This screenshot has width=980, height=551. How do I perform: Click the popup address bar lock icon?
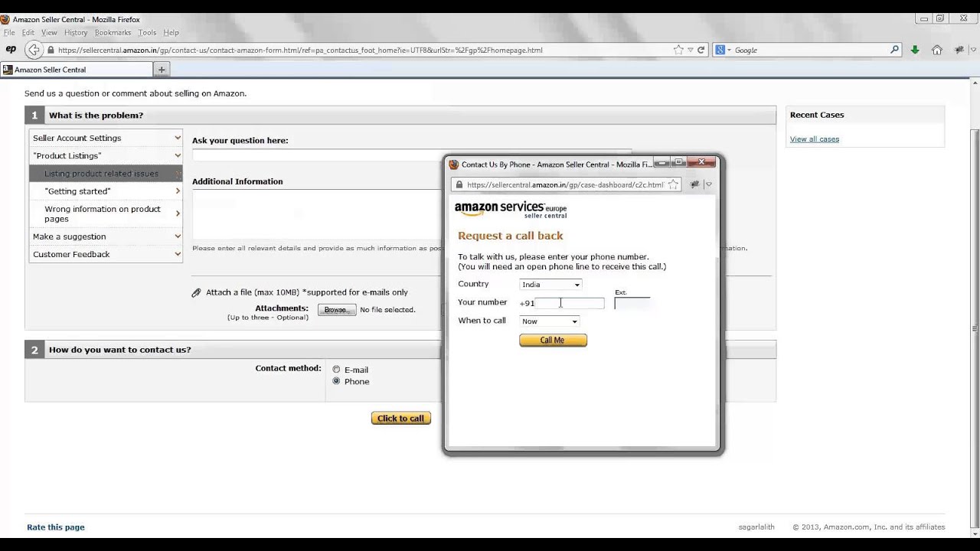coord(459,185)
